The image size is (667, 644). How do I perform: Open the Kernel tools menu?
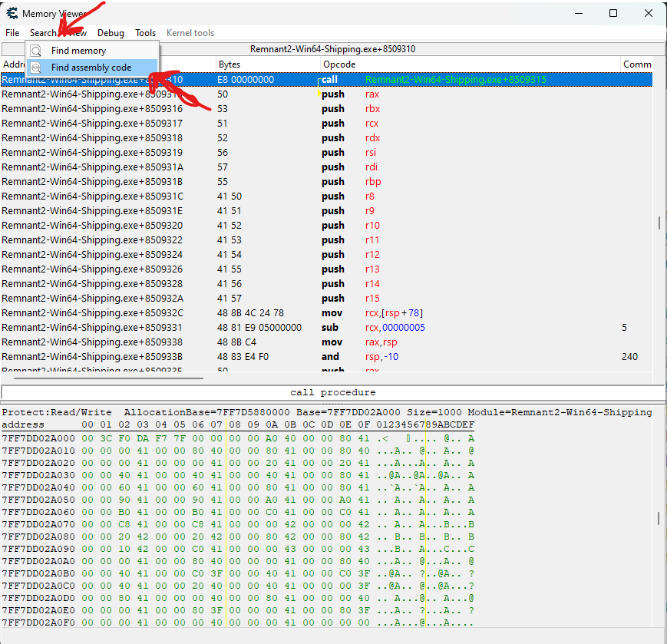pyautogui.click(x=190, y=33)
